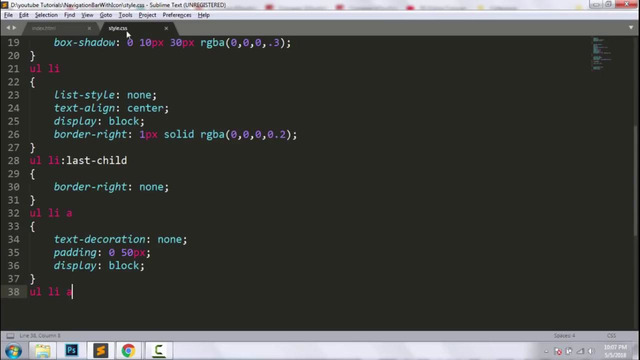Open the Preferences menu
Image resolution: width=640 pixels, height=360 pixels.
177,15
